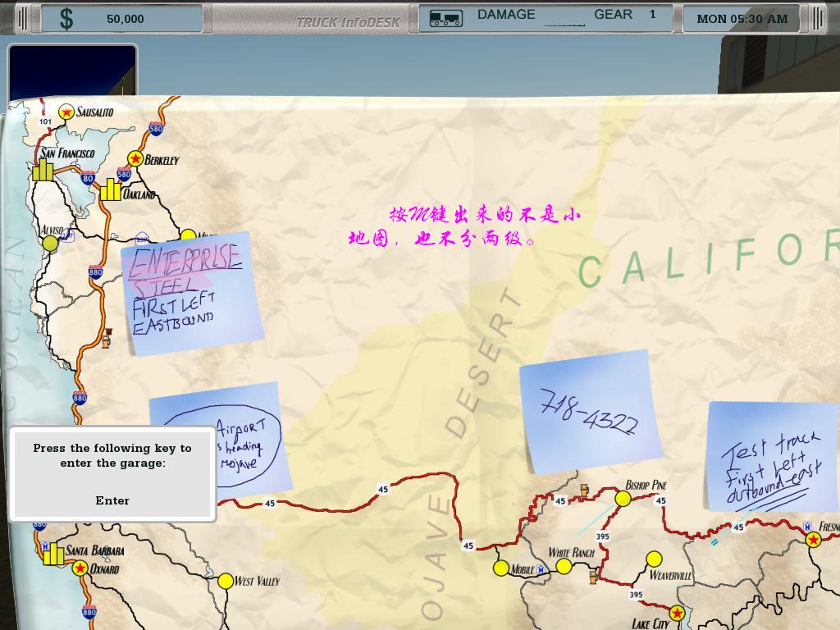Click the gas pump icon below White Ranch
840x630 pixels.
(594, 577)
